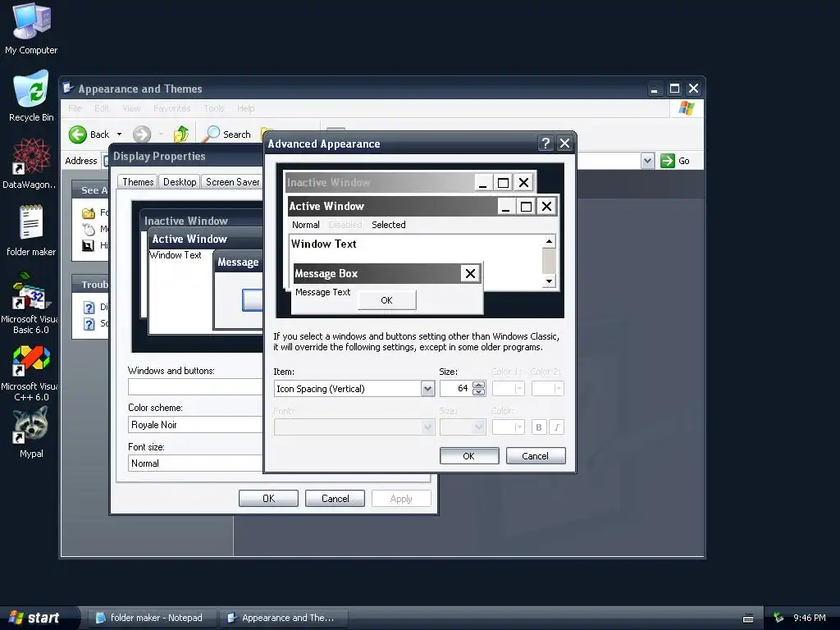Click the first Troubleshooters help icon
This screenshot has height=630, width=840.
(89, 308)
